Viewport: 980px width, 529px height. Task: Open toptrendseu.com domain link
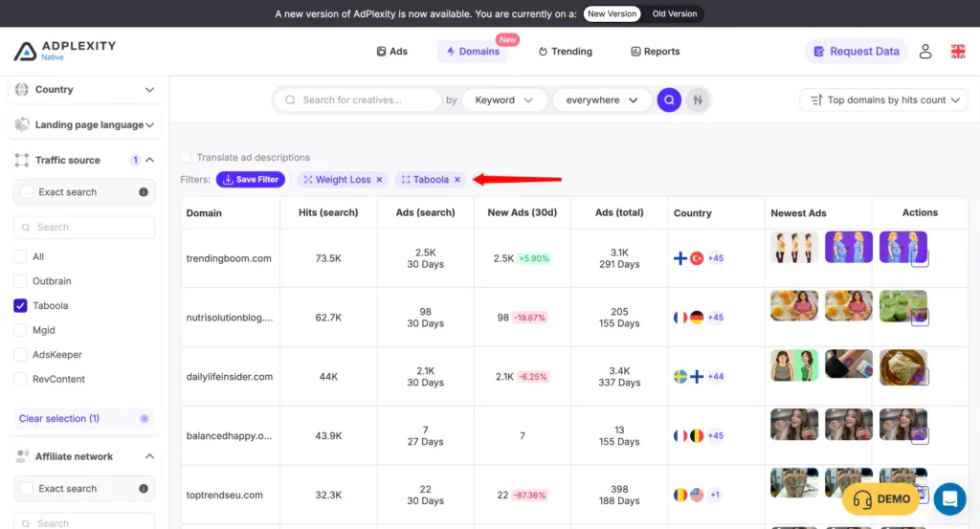pos(224,496)
